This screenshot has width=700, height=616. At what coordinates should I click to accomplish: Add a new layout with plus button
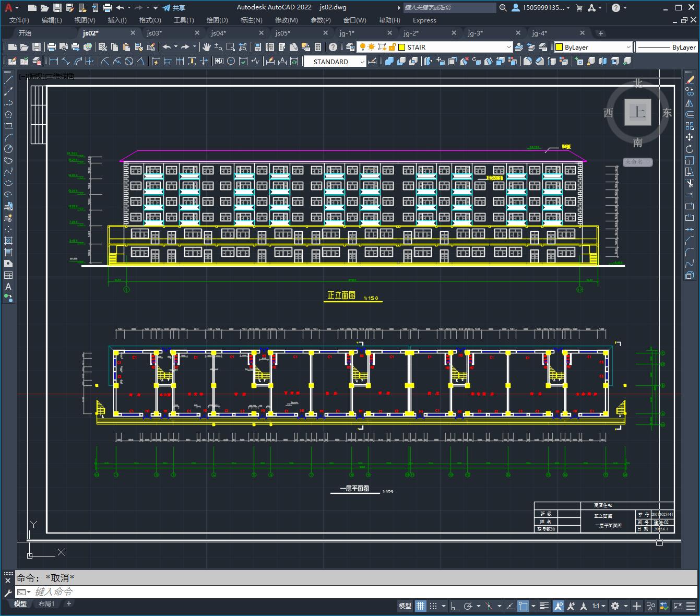68,603
